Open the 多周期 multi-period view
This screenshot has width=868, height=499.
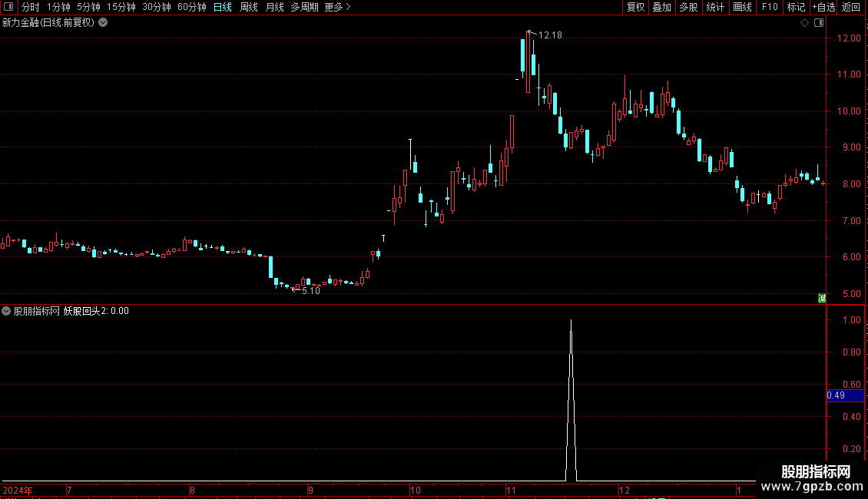(x=304, y=7)
